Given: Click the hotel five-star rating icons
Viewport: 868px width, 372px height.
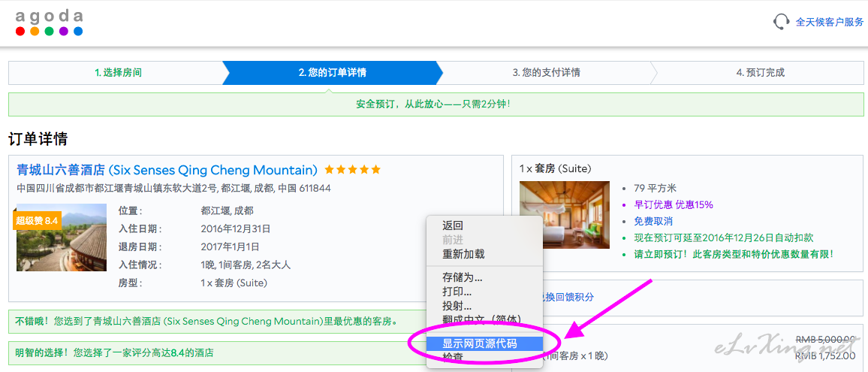Looking at the screenshot, I should click(x=353, y=170).
